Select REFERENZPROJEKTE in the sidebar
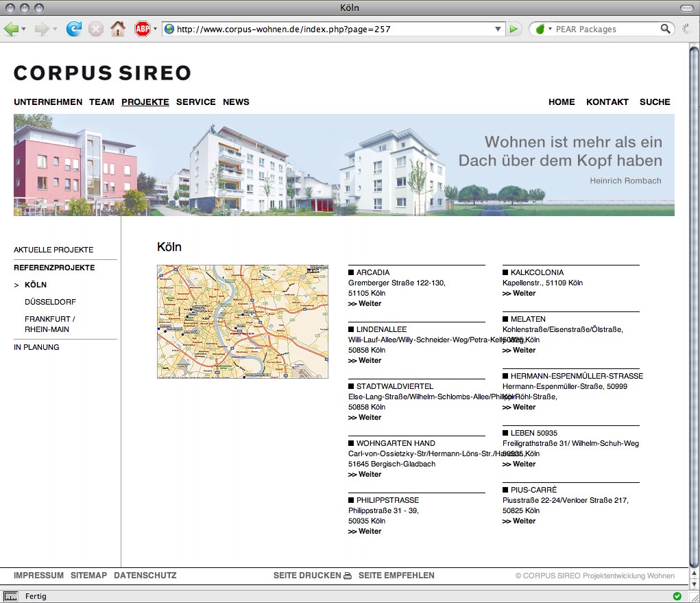 pyautogui.click(x=54, y=268)
